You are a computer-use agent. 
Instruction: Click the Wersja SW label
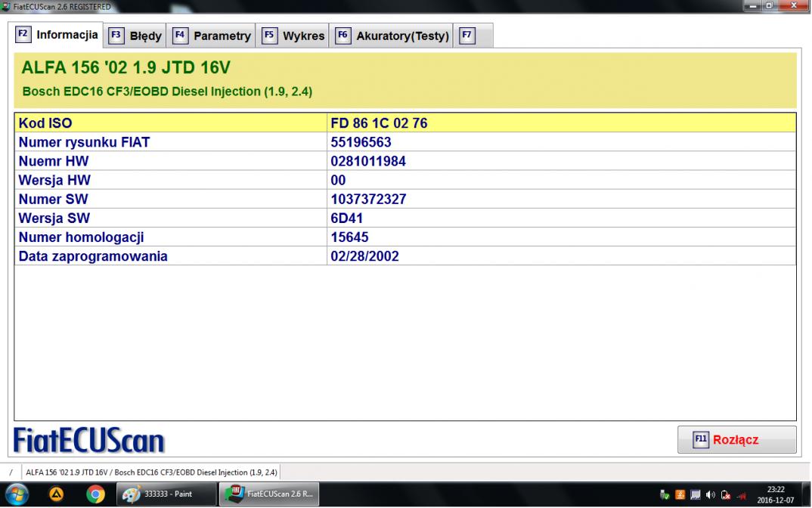pyautogui.click(x=54, y=218)
